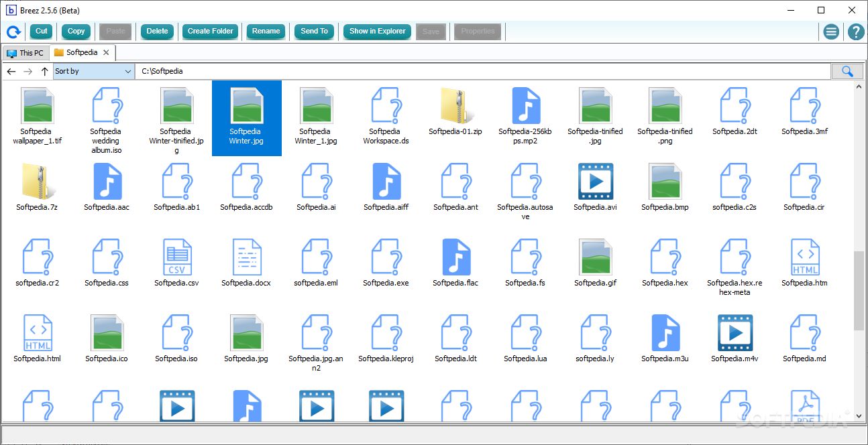Click the file name softpedia.c2s
The height and width of the screenshot is (445, 868).
point(735,207)
